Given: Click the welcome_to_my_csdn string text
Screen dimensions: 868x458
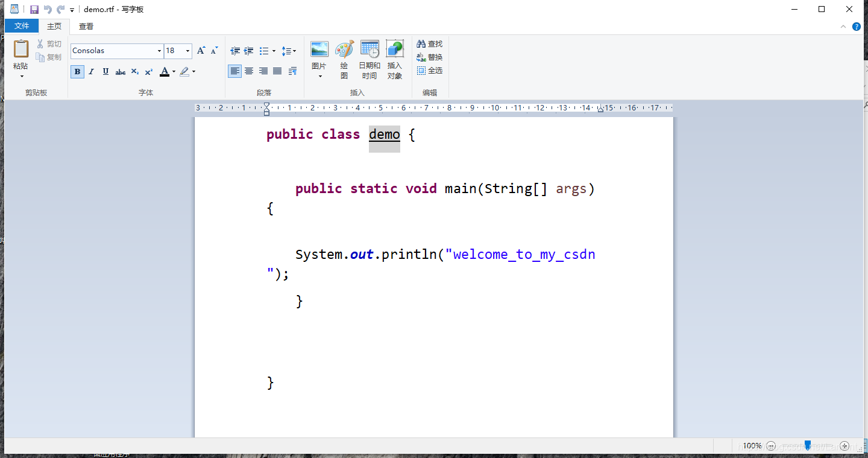Looking at the screenshot, I should tap(524, 255).
